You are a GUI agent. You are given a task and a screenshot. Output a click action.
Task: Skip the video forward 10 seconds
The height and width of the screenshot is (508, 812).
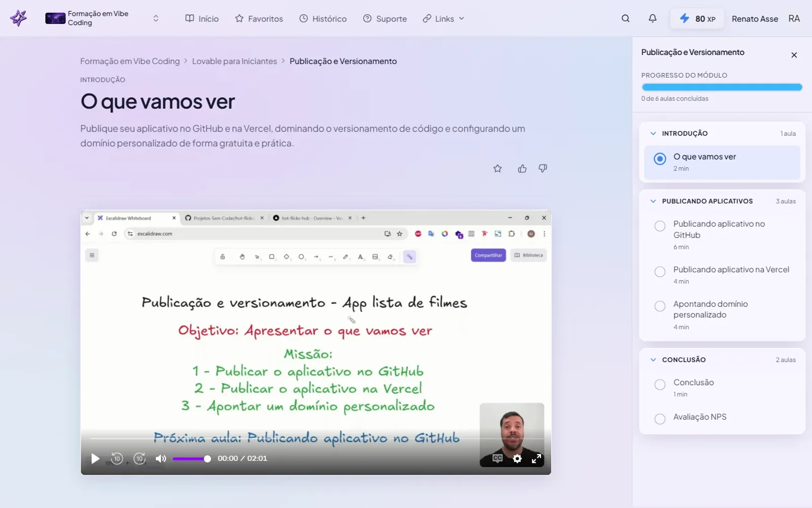pos(140,459)
